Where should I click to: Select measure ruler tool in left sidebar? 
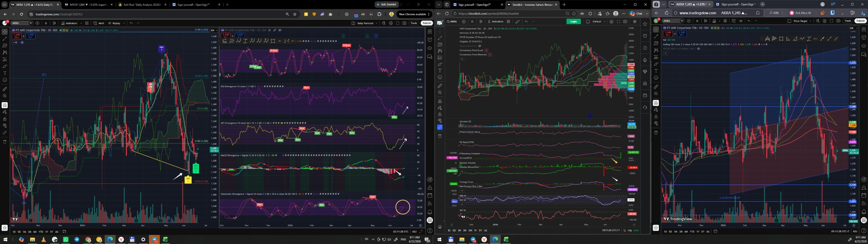(5, 89)
